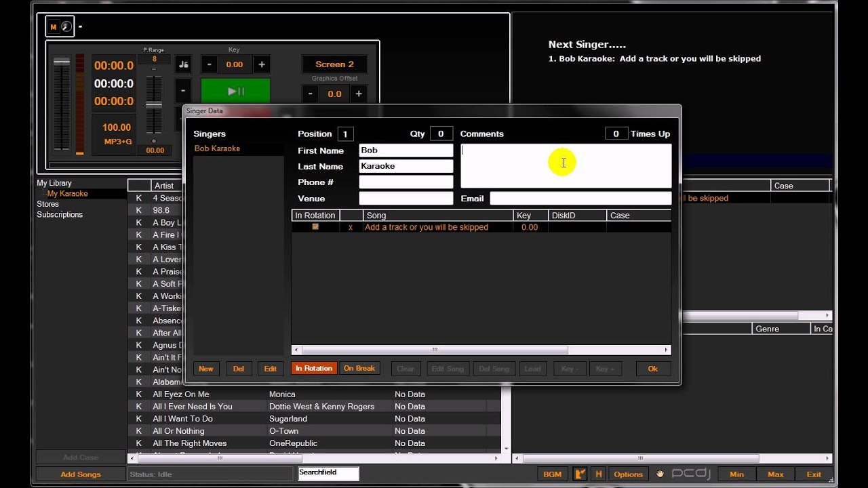Lower the Graphics Offset with minus
Screen dimensions: 868x488
(311, 94)
